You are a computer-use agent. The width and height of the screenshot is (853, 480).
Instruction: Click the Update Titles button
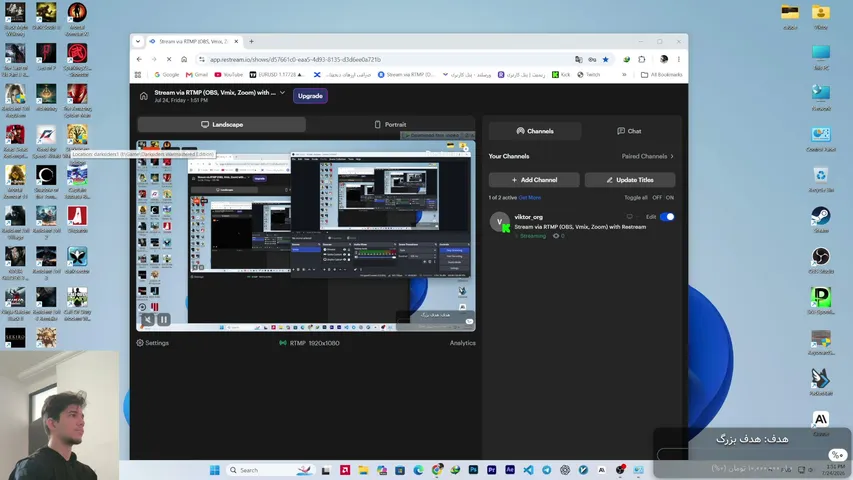click(630, 180)
